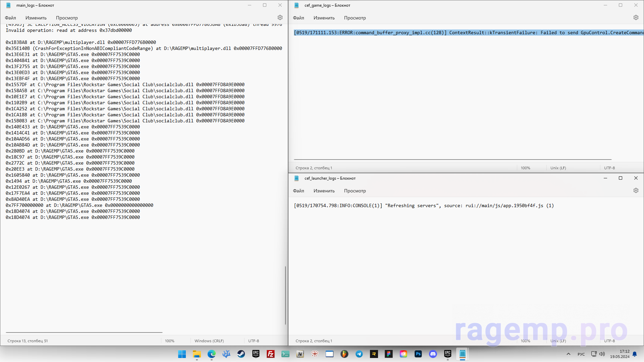Show hidden system tray icons
The height and width of the screenshot is (362, 644).
tap(569, 354)
